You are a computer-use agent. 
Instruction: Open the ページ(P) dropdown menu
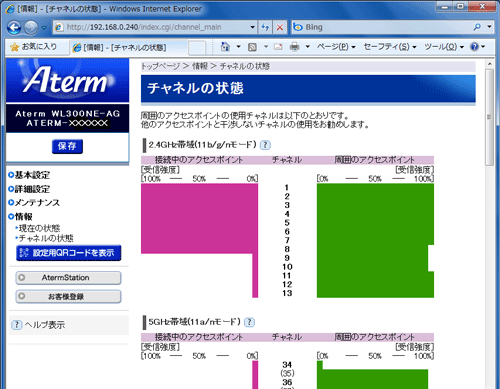pyautogui.click(x=336, y=47)
